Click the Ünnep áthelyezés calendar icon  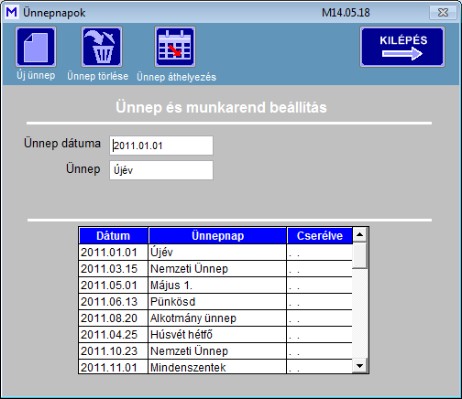[175, 47]
